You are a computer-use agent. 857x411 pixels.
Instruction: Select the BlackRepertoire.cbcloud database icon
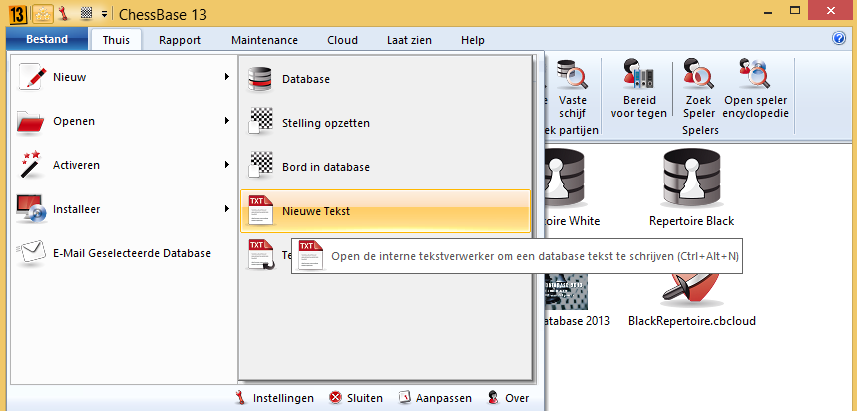coord(691,290)
